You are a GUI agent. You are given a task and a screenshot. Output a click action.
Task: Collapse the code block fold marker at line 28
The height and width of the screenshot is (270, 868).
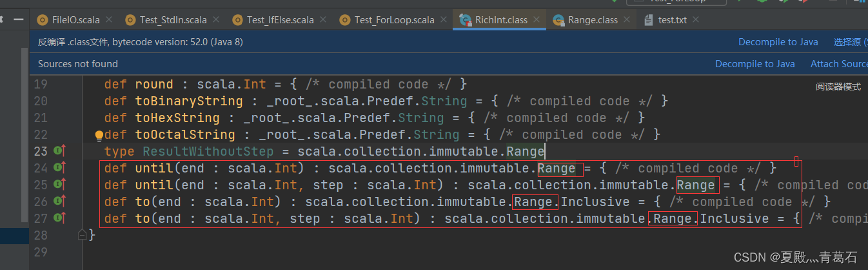click(82, 234)
